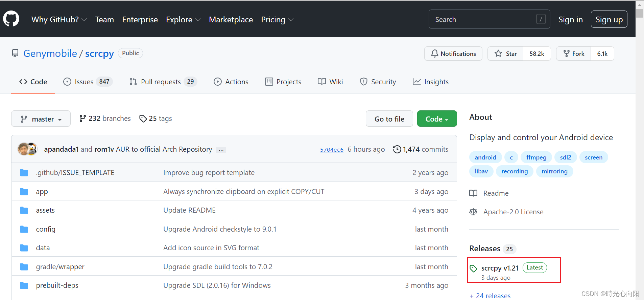The width and height of the screenshot is (644, 300).
Task: Open the Projects tab
Action: (283, 82)
